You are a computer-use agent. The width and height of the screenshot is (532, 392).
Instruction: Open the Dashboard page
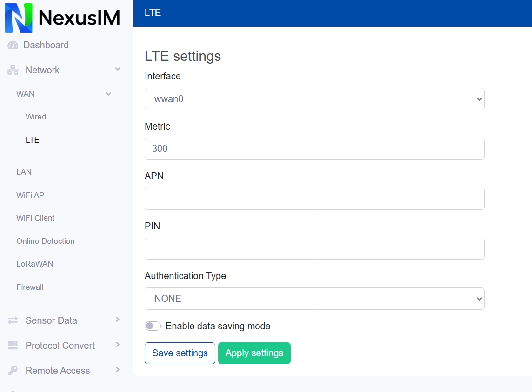click(x=46, y=45)
